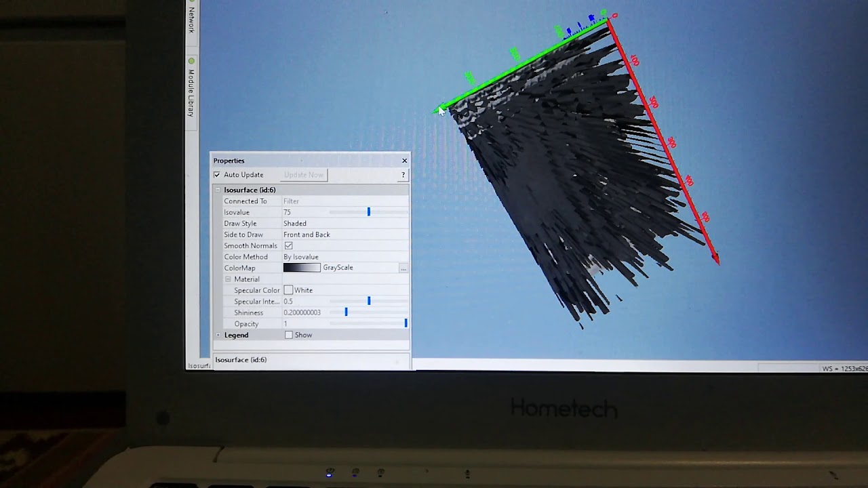
Task: Collapse the Material group
Action: tap(229, 279)
